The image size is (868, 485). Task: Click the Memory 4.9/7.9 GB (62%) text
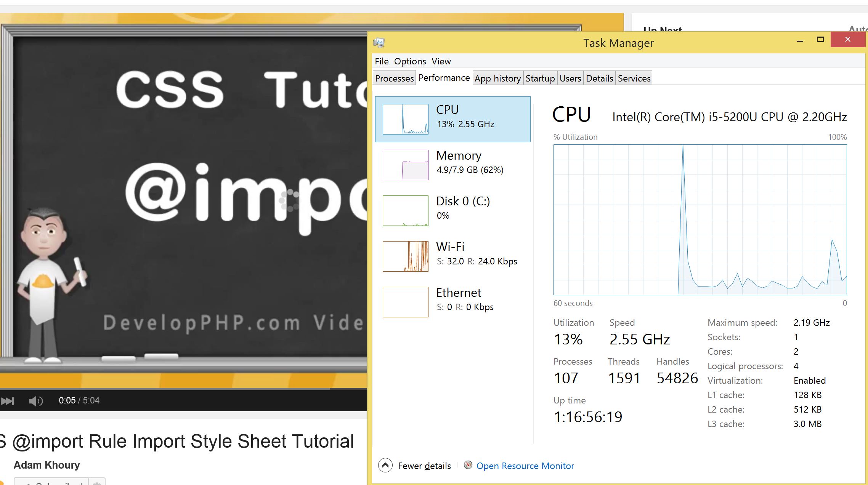click(x=470, y=170)
